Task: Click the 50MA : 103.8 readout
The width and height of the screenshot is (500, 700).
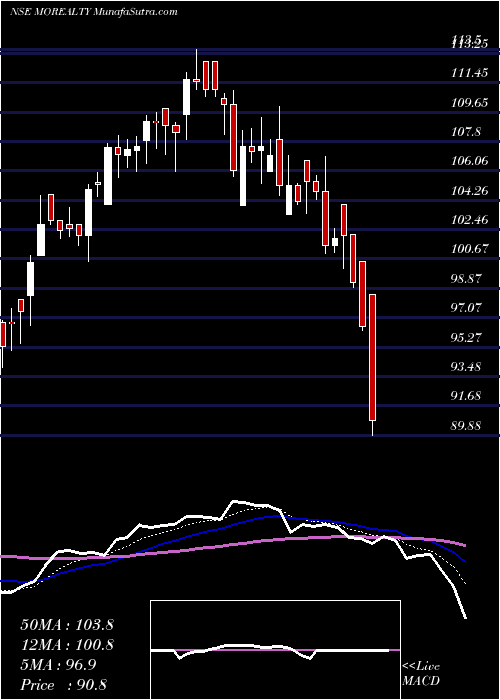Action: tap(67, 625)
